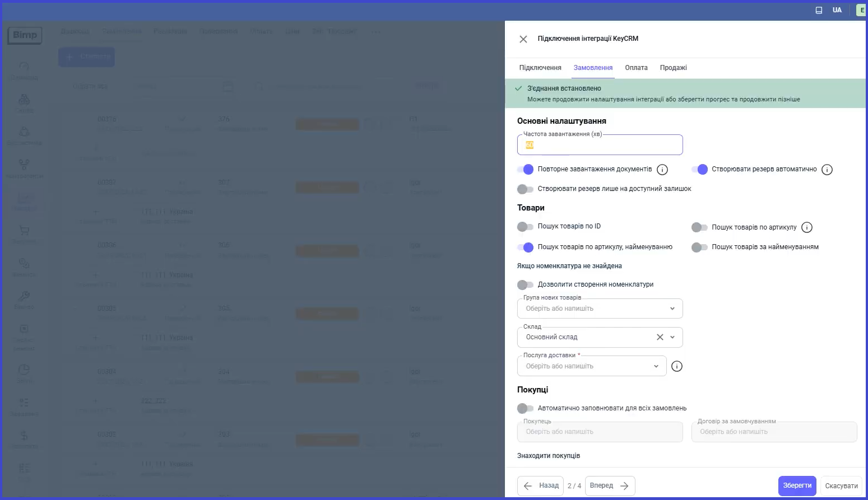Click the Bimp logo in background
The height and width of the screenshot is (500, 868).
coord(25,35)
